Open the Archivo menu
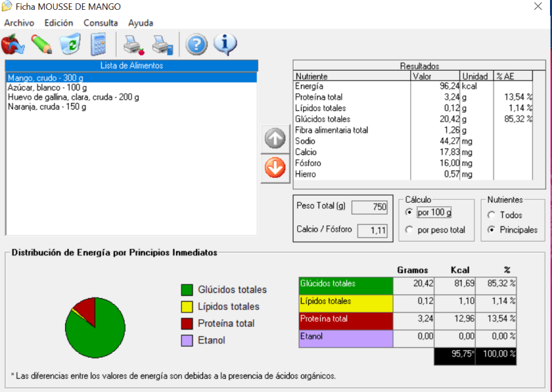Viewport: 552px width, 392px height. click(x=19, y=23)
